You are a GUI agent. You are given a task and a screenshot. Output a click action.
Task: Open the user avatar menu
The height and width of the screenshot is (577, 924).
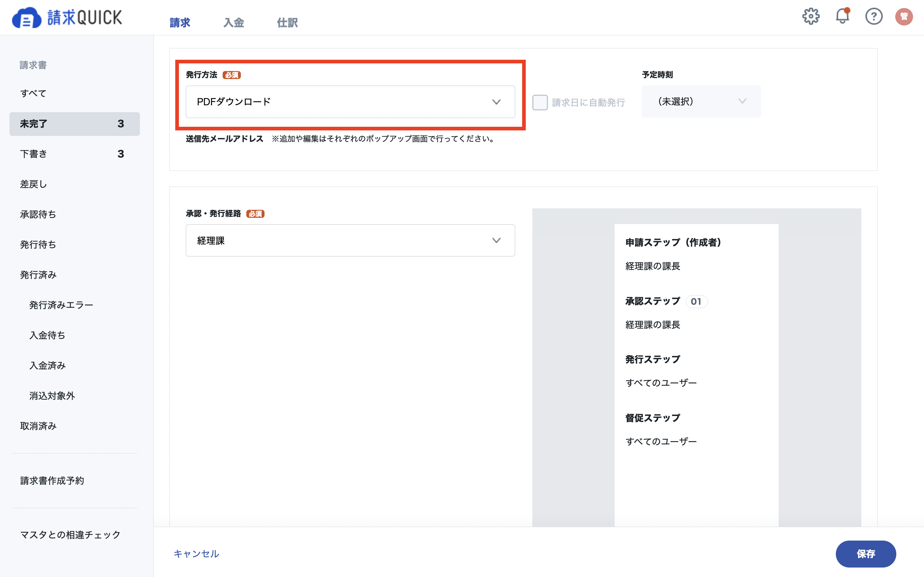[x=904, y=16]
